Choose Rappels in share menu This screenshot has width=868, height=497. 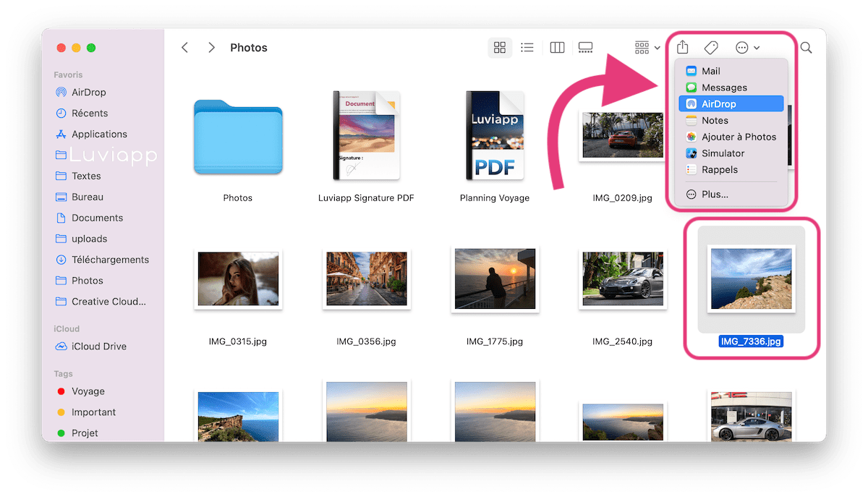[x=731, y=170]
